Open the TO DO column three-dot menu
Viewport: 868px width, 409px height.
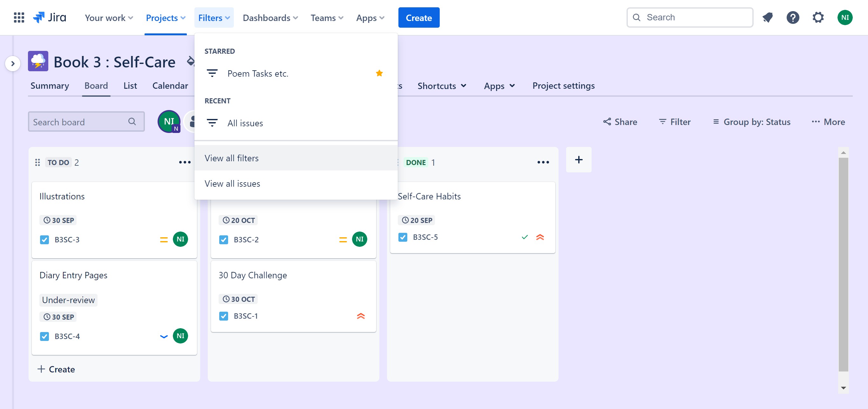[184, 163]
